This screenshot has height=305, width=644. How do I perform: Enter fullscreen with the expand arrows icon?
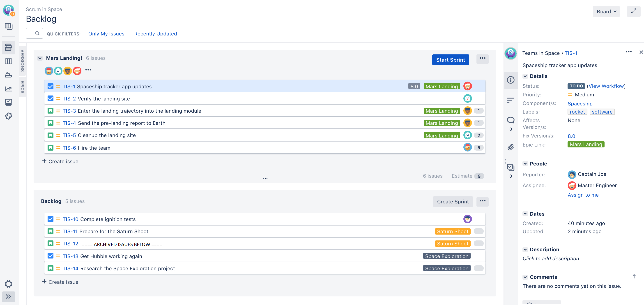coord(633,12)
